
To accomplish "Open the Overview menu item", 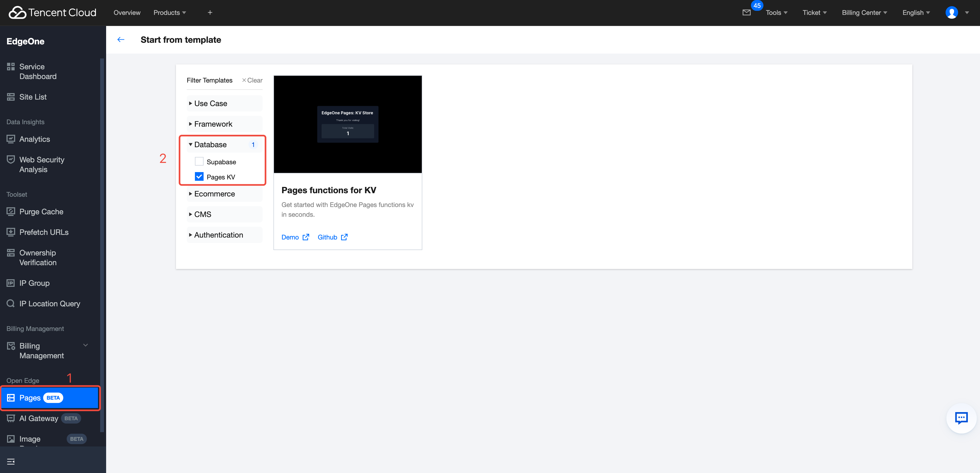I will click(127, 12).
